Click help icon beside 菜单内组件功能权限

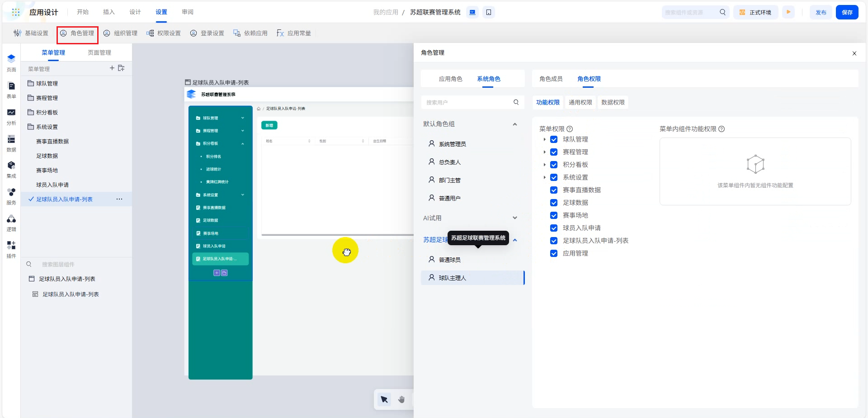722,129
